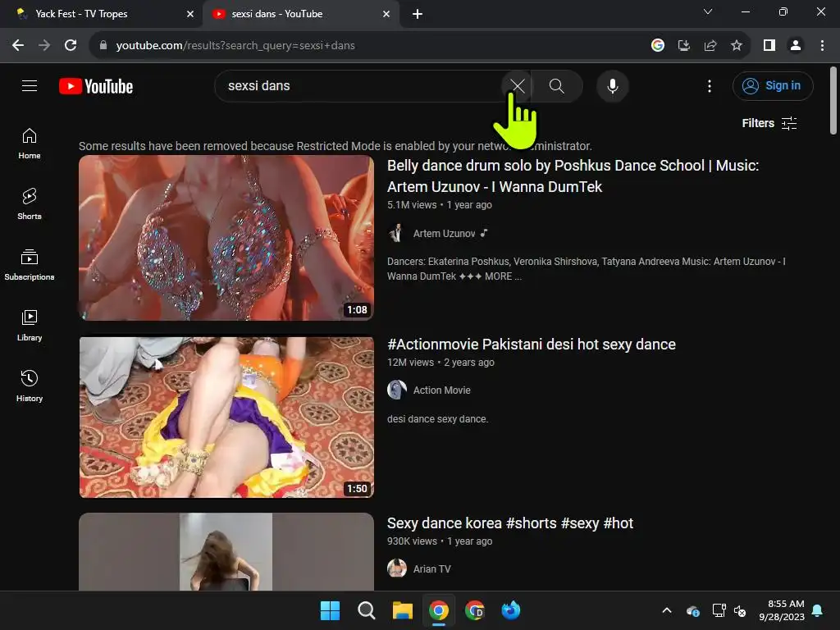Open Chrome three-dot menu

click(x=822, y=46)
